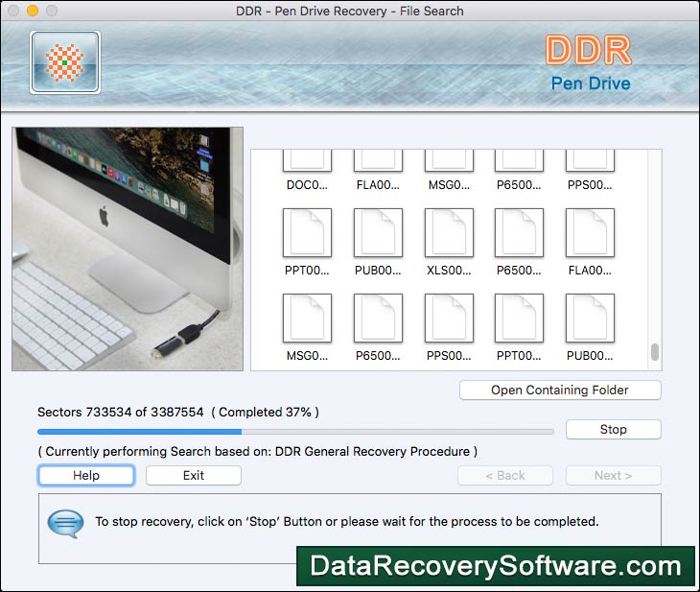Open Help
700x592 pixels.
pos(86,475)
